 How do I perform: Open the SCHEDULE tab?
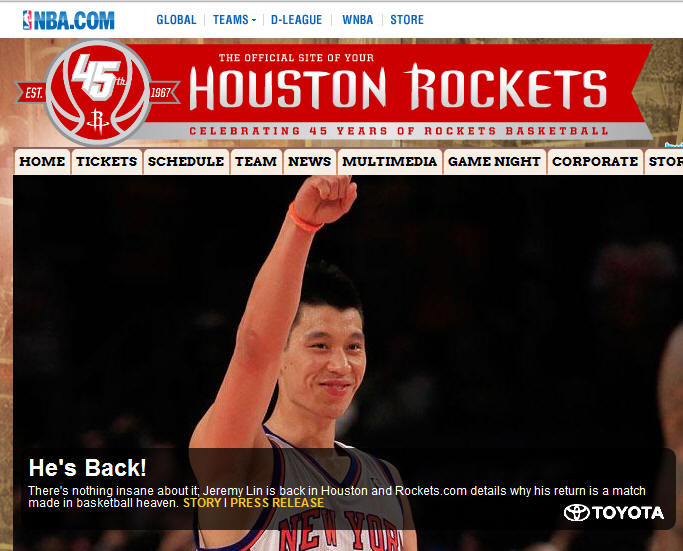(x=186, y=162)
